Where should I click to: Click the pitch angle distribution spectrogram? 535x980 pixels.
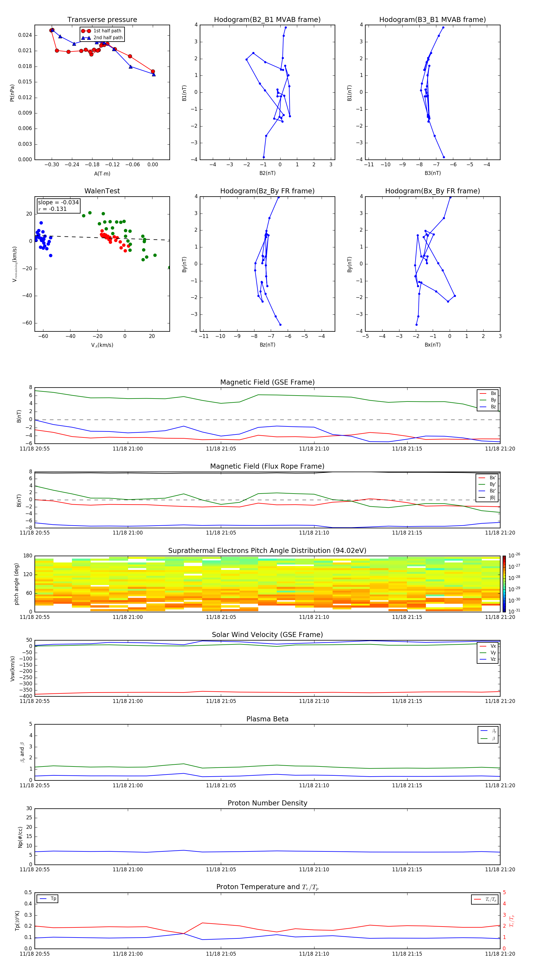coord(267,584)
